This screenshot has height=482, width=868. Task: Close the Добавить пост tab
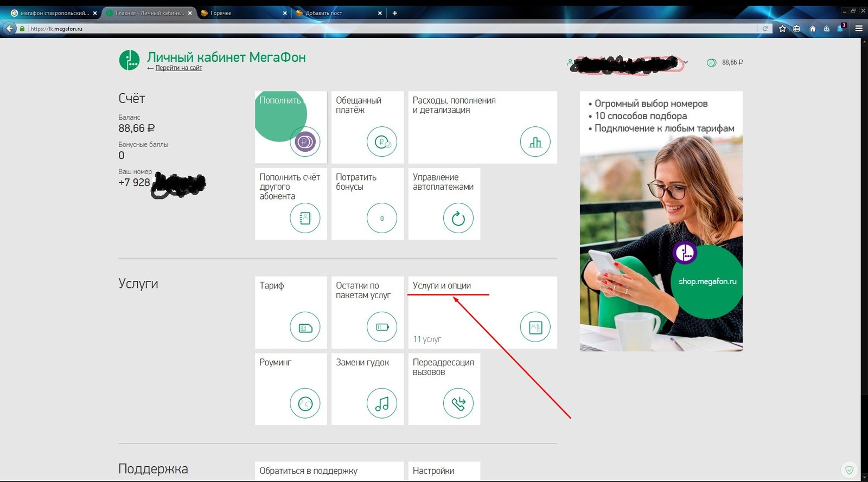click(380, 13)
